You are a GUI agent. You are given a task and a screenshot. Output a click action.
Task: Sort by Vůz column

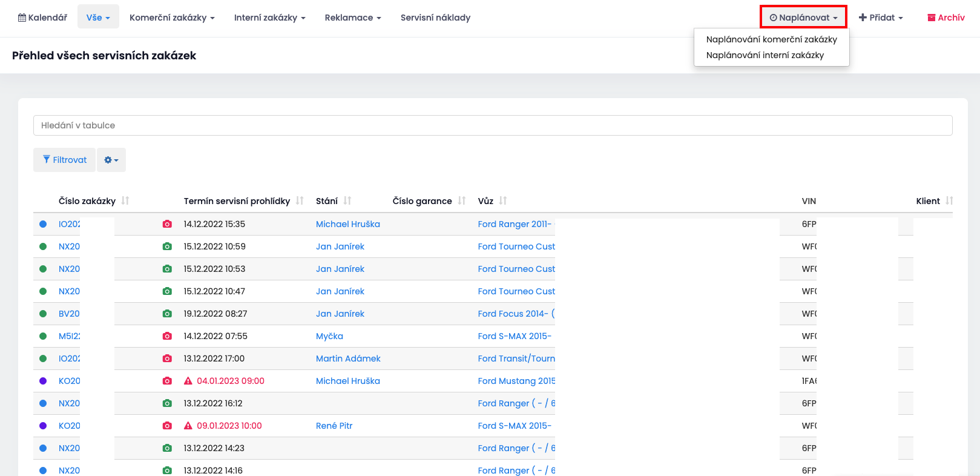[x=493, y=201]
